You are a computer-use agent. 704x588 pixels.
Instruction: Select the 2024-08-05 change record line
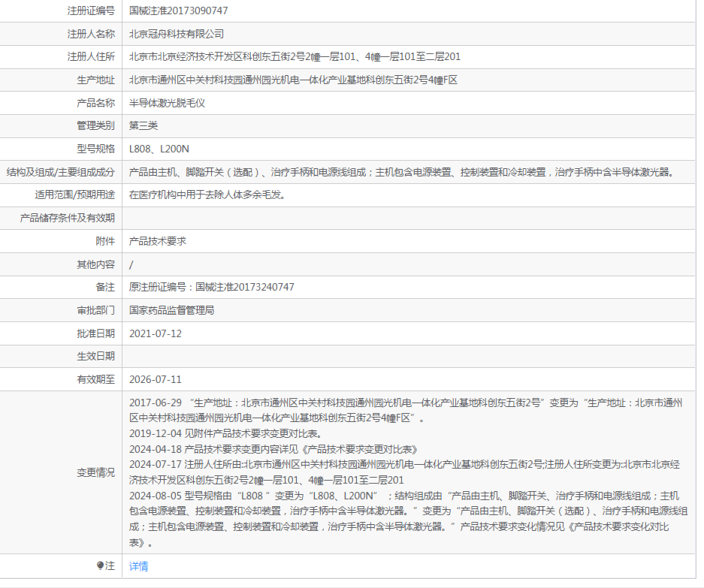tap(408, 520)
